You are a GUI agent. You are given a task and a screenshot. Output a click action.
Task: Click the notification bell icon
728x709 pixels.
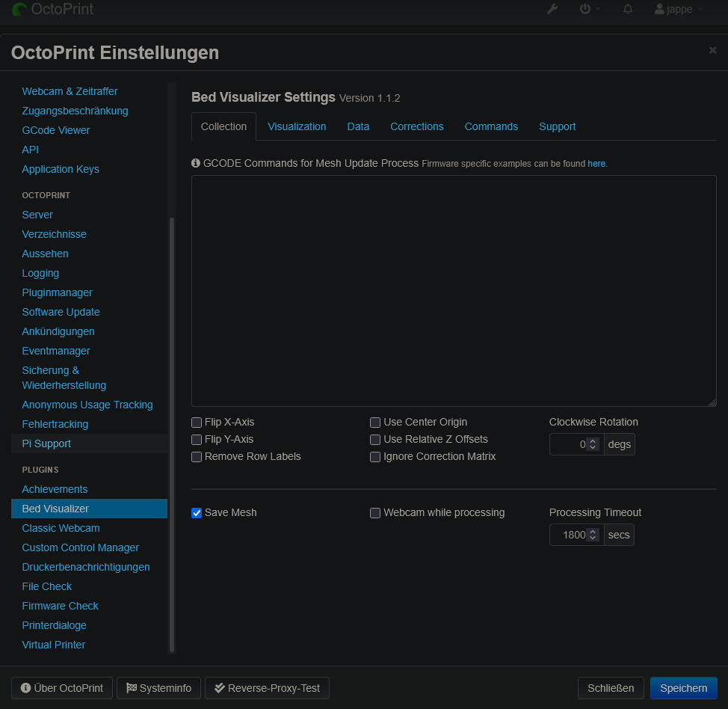[628, 9]
